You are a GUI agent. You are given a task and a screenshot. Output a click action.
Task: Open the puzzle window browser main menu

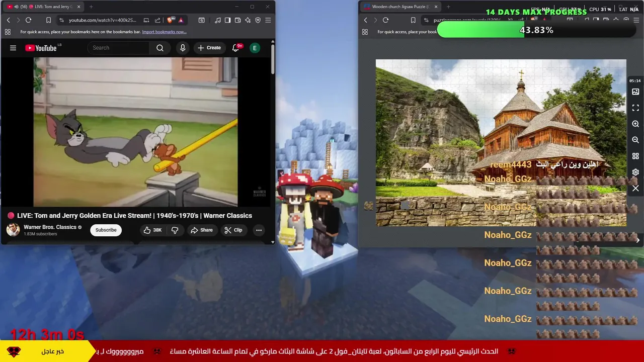coord(636,20)
